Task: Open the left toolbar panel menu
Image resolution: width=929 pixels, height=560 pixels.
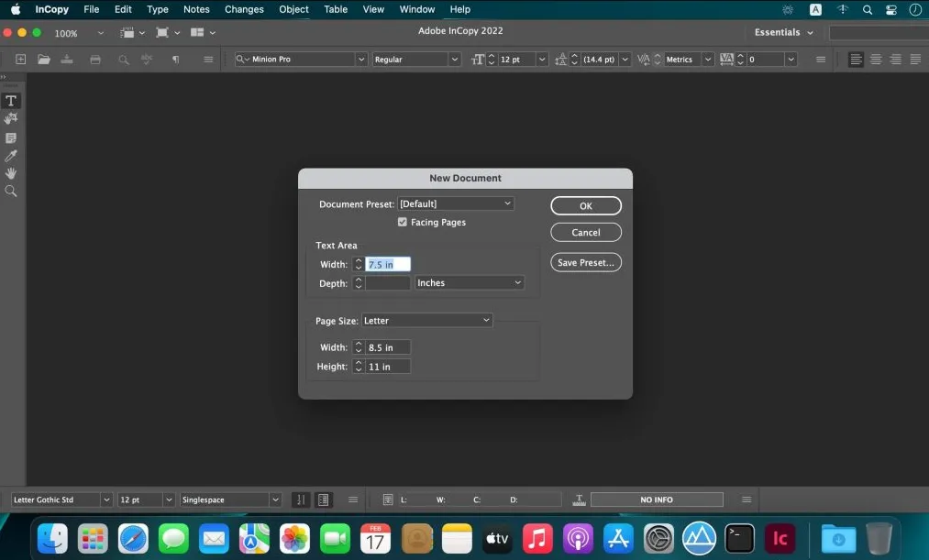Action: [x=208, y=60]
